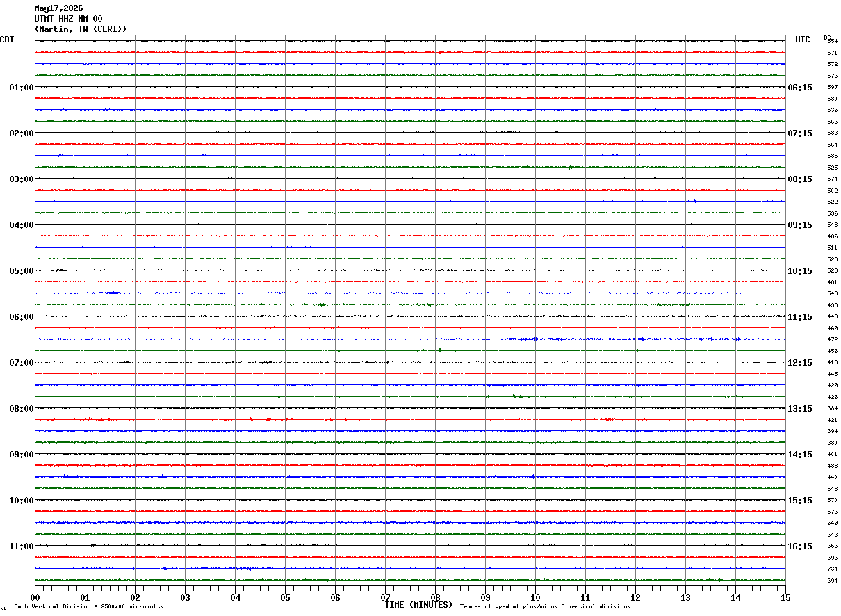Click the DC offset value 734
This screenshot has height=616, width=841.
click(x=832, y=569)
